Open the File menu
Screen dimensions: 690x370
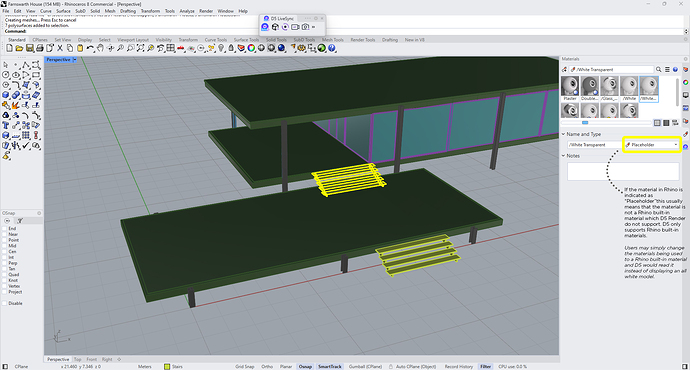coord(6,11)
